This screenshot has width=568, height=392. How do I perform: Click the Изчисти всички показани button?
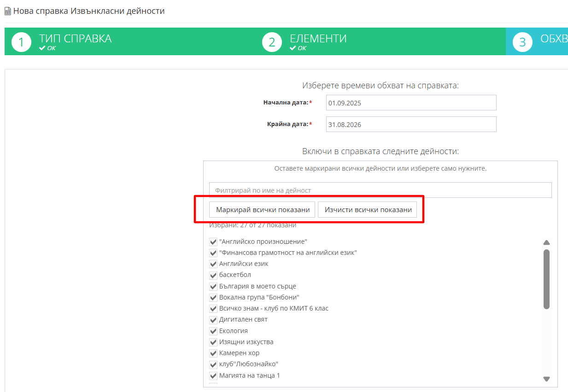(x=368, y=209)
